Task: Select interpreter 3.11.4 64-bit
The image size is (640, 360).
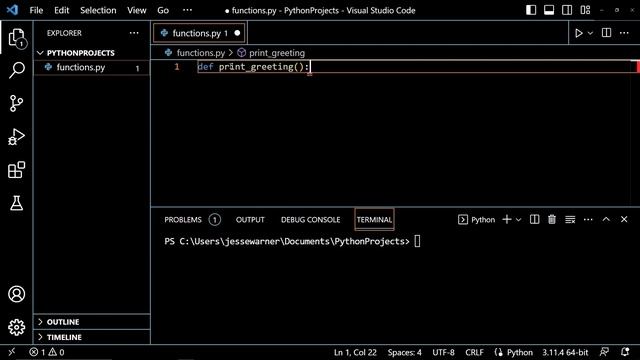Action: [x=565, y=352]
